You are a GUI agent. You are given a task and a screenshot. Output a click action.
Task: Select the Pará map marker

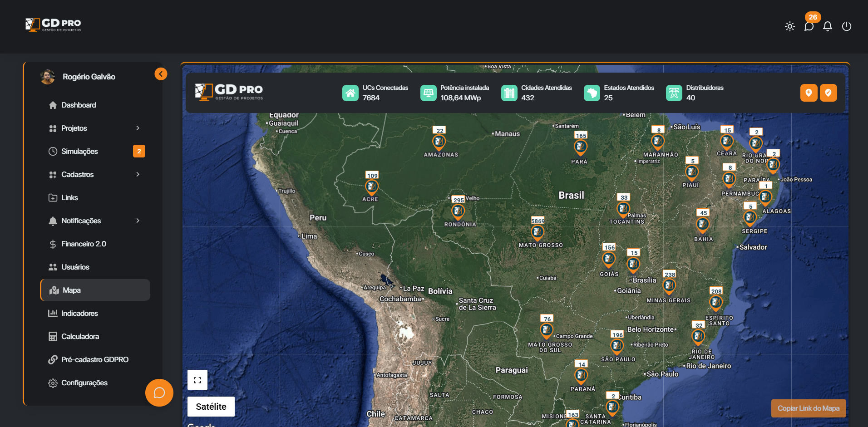click(x=581, y=147)
